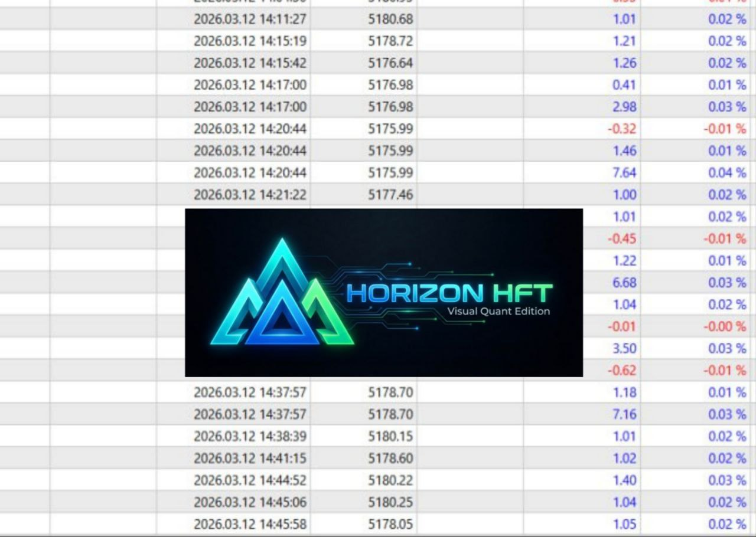This screenshot has height=537, width=756.
Task: Select price 5178.60
Action: point(390,458)
